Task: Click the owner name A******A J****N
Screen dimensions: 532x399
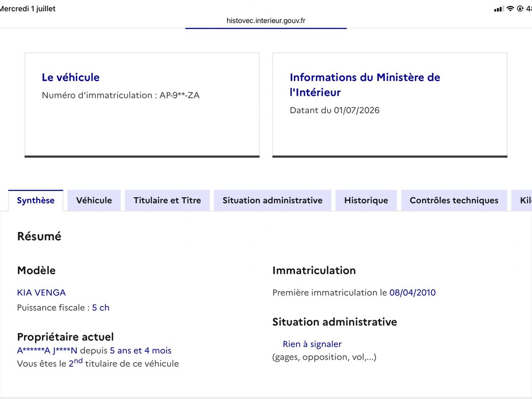Action: tap(47, 351)
